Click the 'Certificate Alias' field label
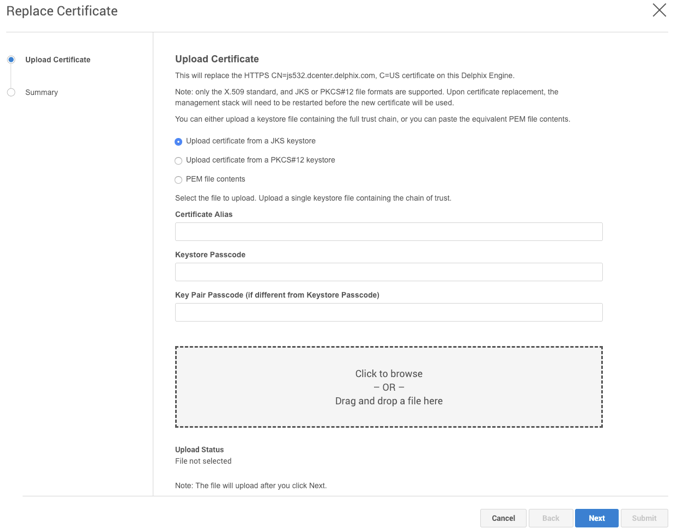The height and width of the screenshot is (532, 675). [x=204, y=214]
